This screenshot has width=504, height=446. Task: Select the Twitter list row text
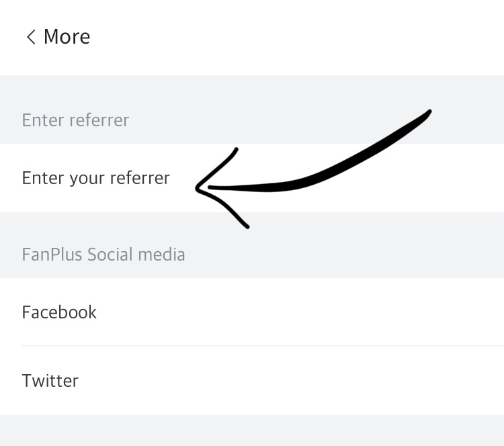(x=50, y=381)
